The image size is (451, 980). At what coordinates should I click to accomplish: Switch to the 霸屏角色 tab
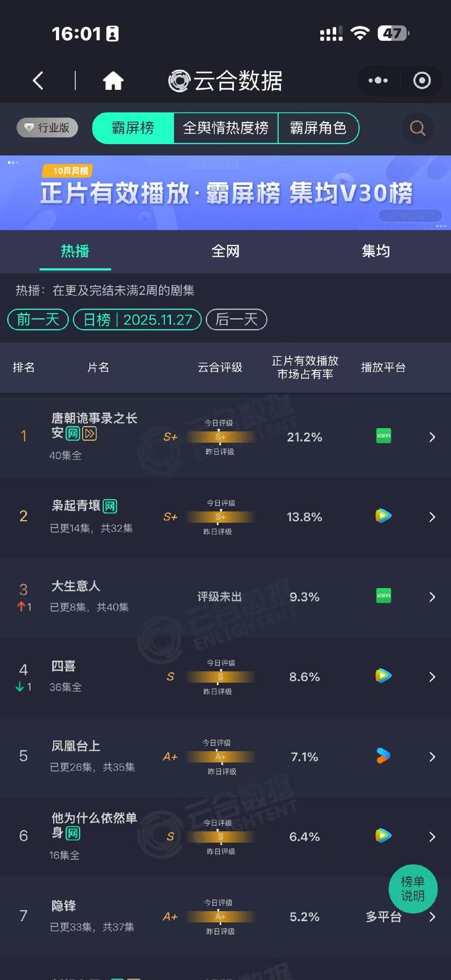point(319,129)
